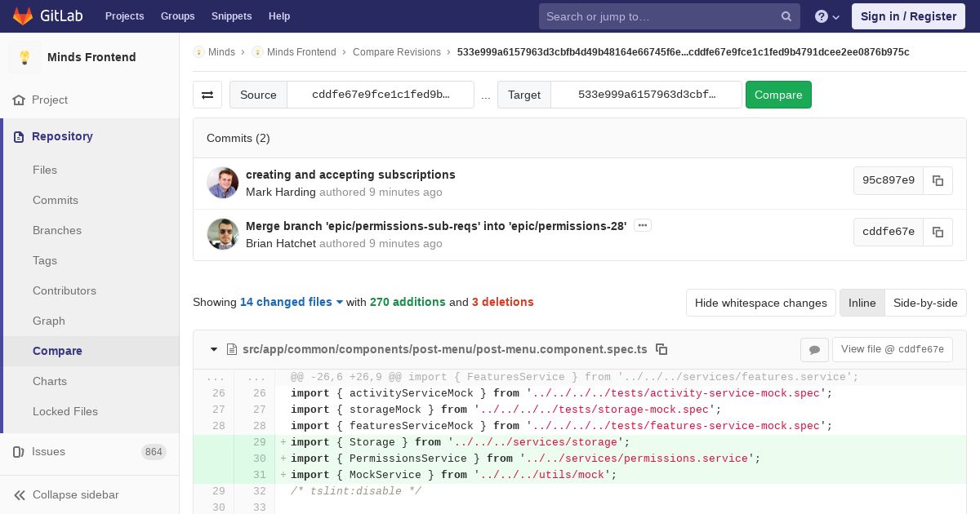Click the search magnifier icon
This screenshot has width=980, height=514.
click(786, 16)
